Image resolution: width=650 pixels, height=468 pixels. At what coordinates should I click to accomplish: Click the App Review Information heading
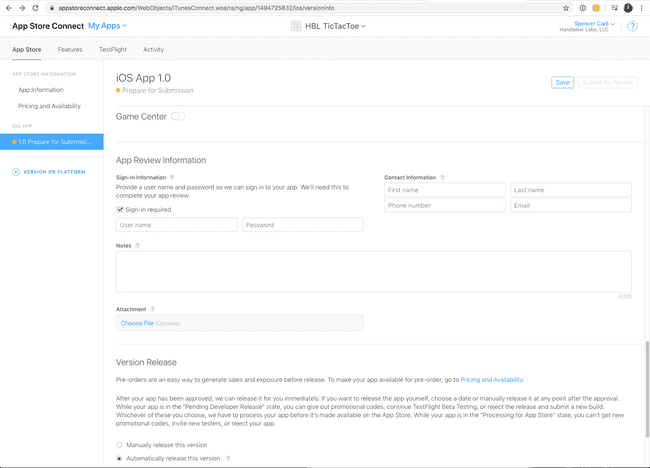tap(161, 160)
